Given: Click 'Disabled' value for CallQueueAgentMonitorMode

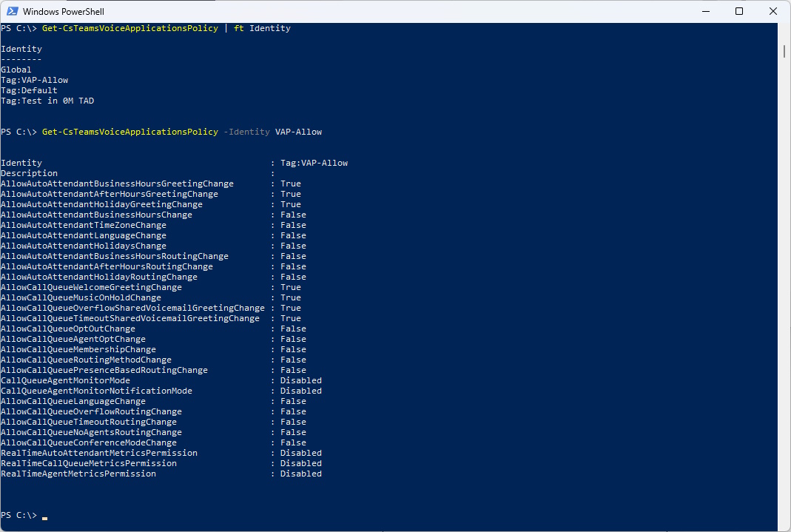Looking at the screenshot, I should click(301, 380).
